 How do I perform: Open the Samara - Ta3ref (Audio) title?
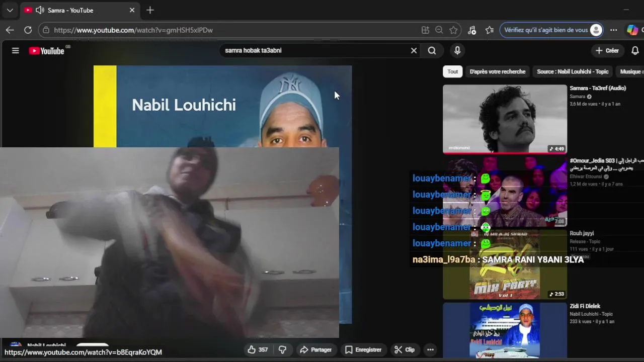(x=598, y=88)
